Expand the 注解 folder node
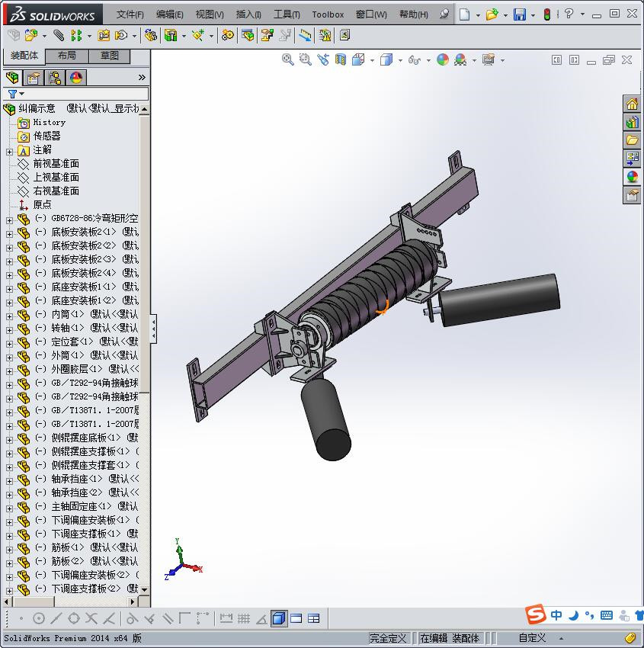Viewport: 644px width, 648px height. (9, 152)
